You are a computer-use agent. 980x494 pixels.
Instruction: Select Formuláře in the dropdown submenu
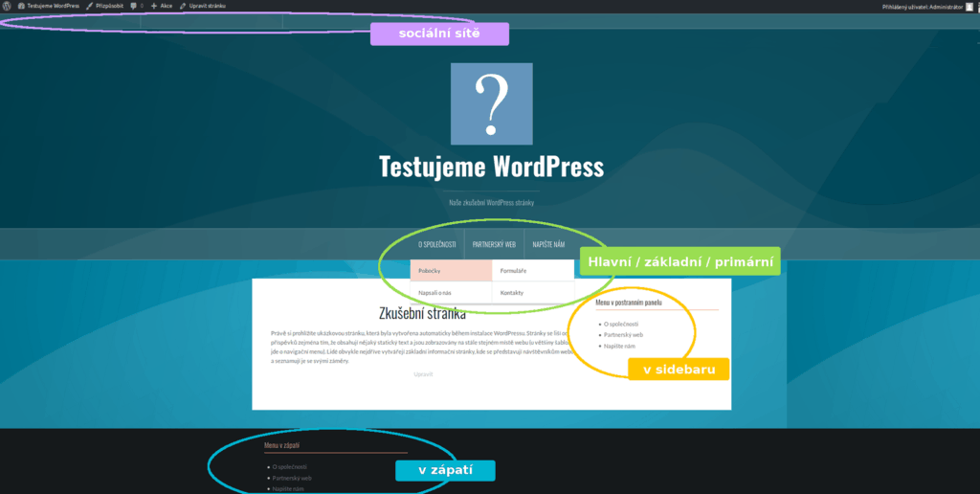pyautogui.click(x=533, y=271)
